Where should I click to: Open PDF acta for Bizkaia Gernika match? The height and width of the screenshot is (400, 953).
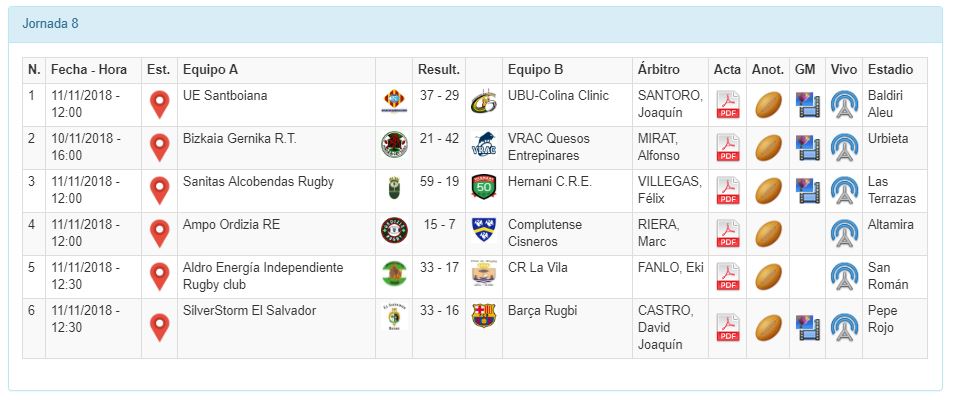(x=727, y=148)
